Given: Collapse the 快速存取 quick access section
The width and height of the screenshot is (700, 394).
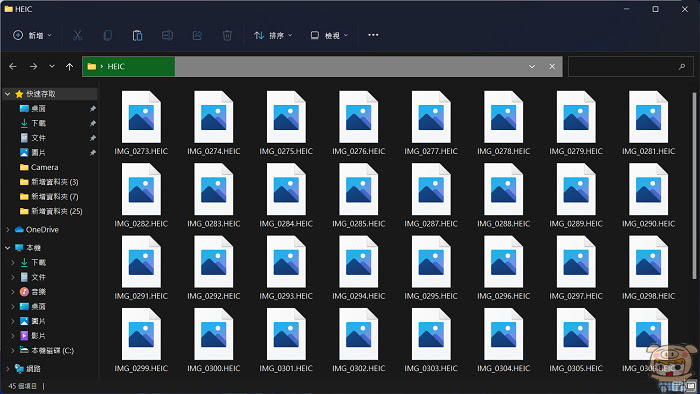Looking at the screenshot, I should [x=8, y=94].
